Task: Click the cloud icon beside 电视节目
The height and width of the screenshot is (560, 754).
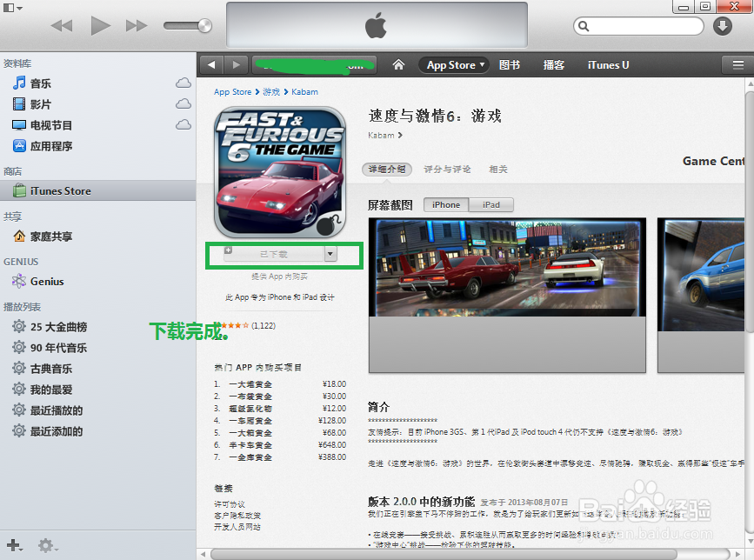Action: pyautogui.click(x=183, y=125)
